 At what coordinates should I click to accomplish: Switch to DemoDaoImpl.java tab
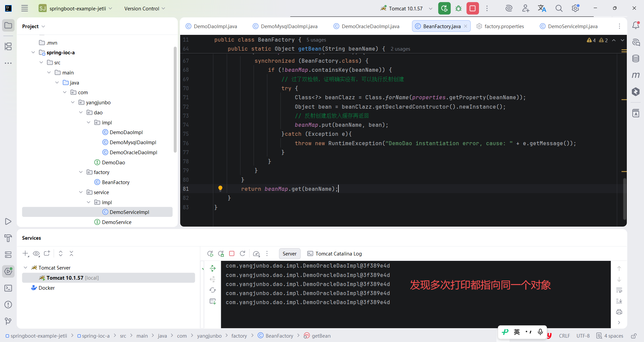(212, 26)
